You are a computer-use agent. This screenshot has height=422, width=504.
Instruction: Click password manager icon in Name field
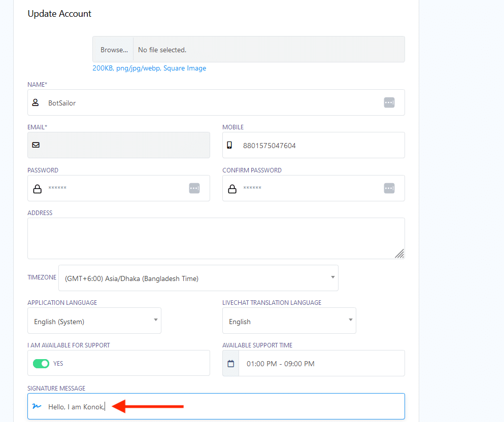tap(389, 102)
